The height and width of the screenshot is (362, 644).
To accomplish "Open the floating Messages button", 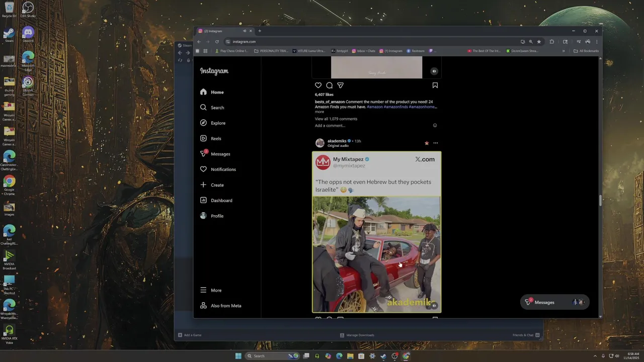I will coord(554,302).
